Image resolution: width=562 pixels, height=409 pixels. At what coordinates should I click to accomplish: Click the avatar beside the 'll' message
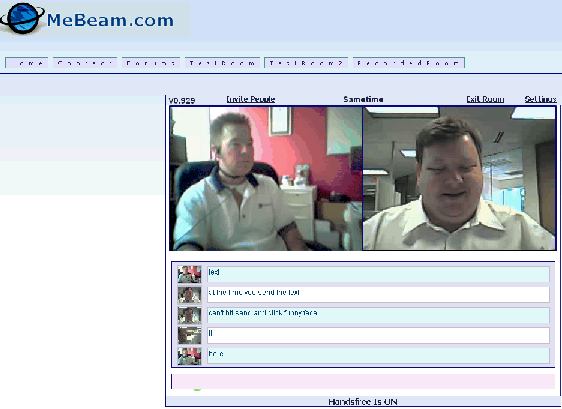coord(189,336)
